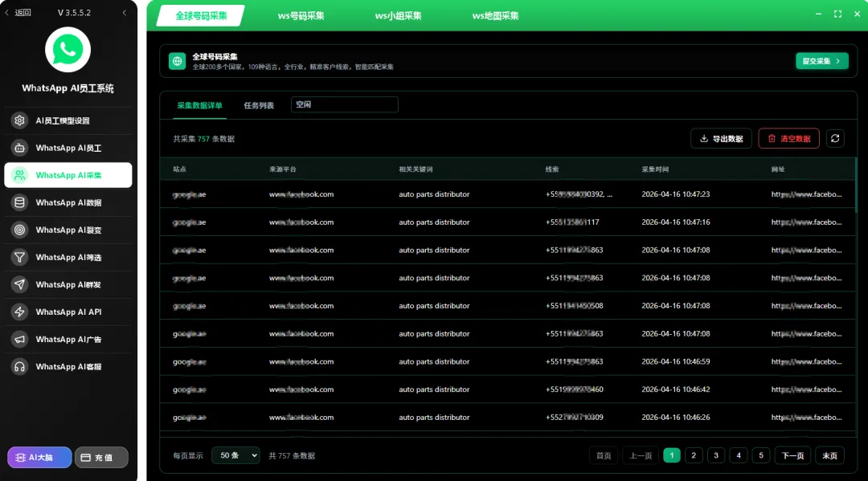Open WhatsApp AI API lightning icon
This screenshot has height=481, width=868.
click(x=19, y=312)
